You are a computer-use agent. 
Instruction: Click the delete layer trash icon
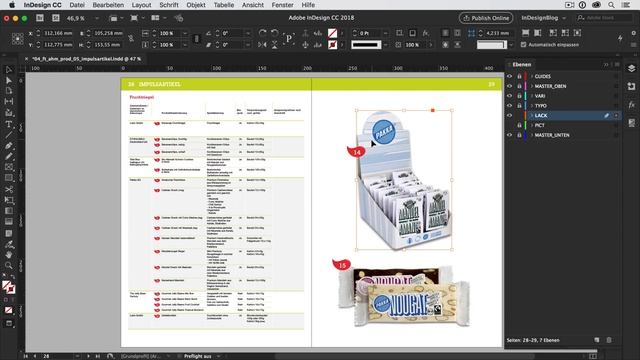(609, 340)
